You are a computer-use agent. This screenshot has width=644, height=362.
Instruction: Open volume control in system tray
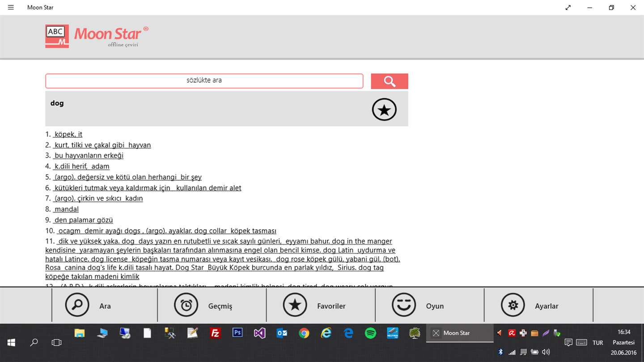[546, 352]
